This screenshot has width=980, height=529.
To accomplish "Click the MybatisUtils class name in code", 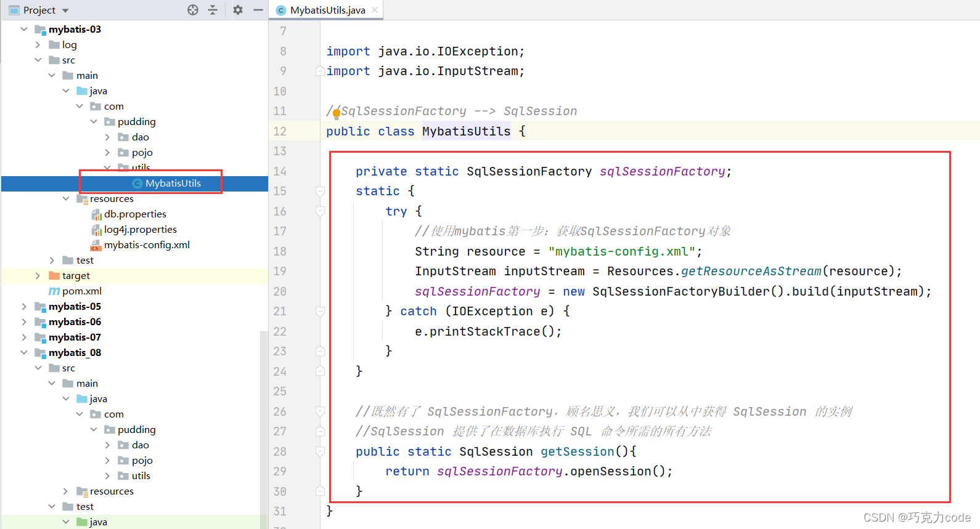I will click(x=466, y=131).
